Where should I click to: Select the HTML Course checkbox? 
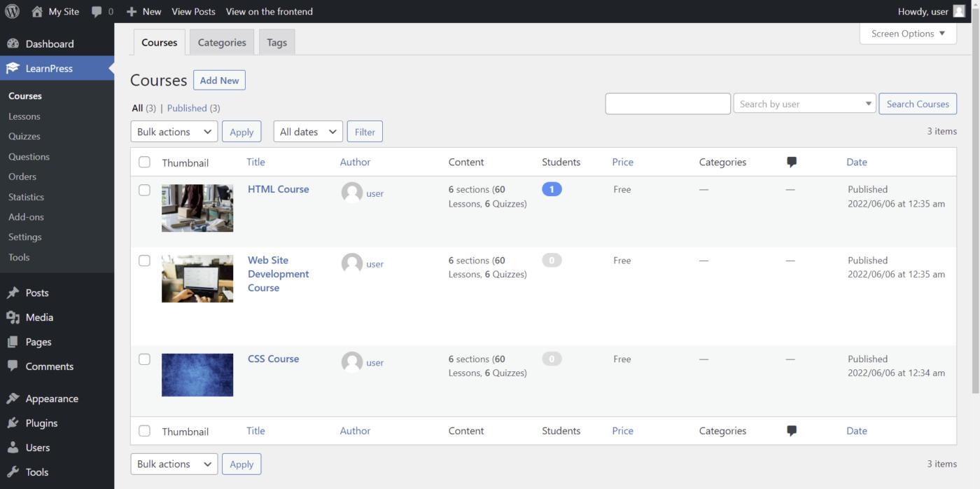click(x=144, y=190)
